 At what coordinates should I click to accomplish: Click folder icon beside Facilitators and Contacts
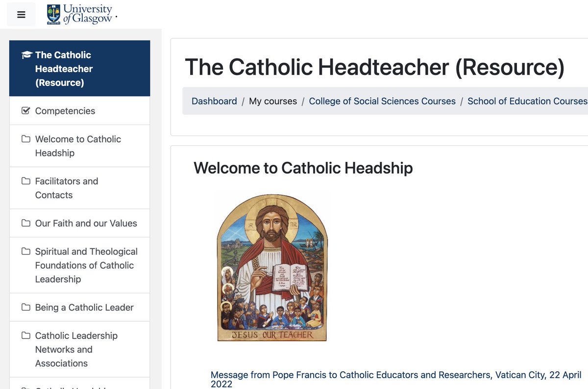[26, 182]
